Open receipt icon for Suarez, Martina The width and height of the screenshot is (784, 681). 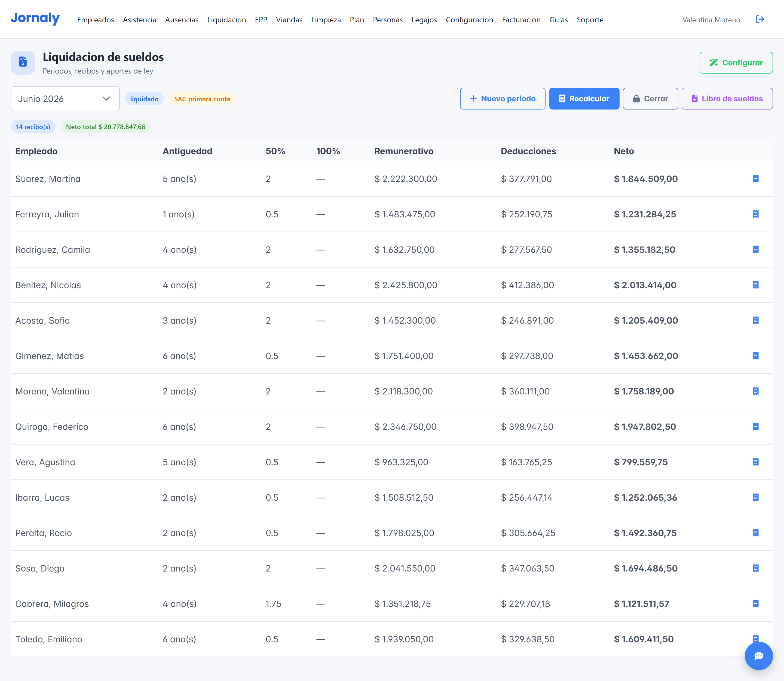tap(755, 179)
